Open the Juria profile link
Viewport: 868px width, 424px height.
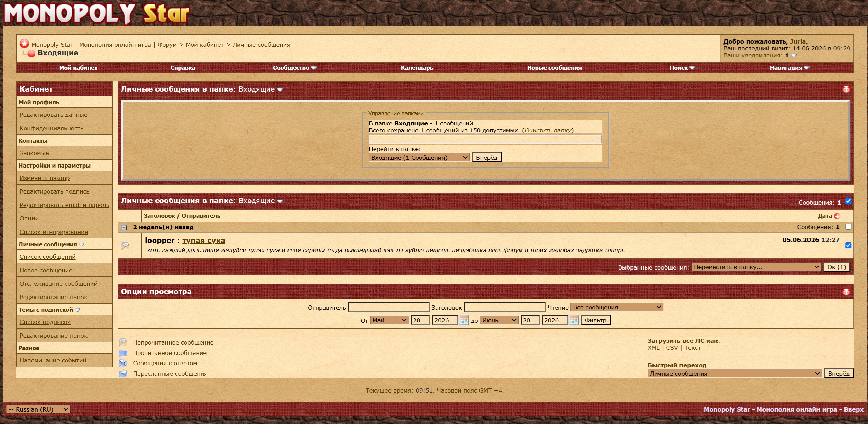pos(798,41)
